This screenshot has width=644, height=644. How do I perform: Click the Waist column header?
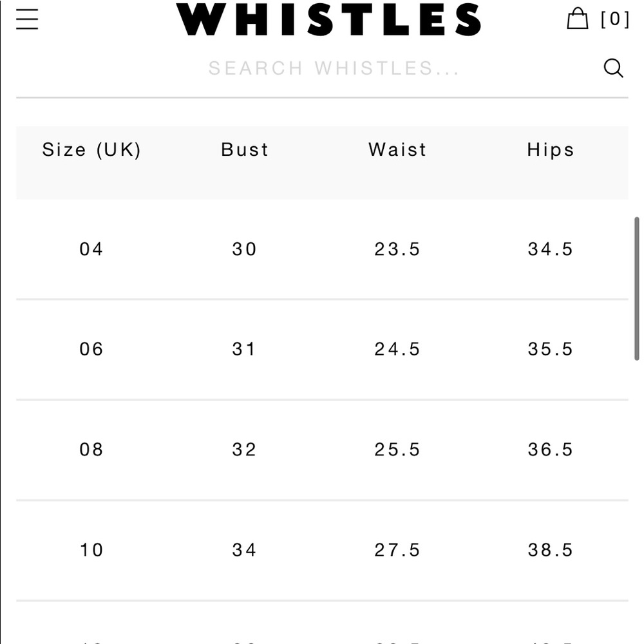point(397,150)
